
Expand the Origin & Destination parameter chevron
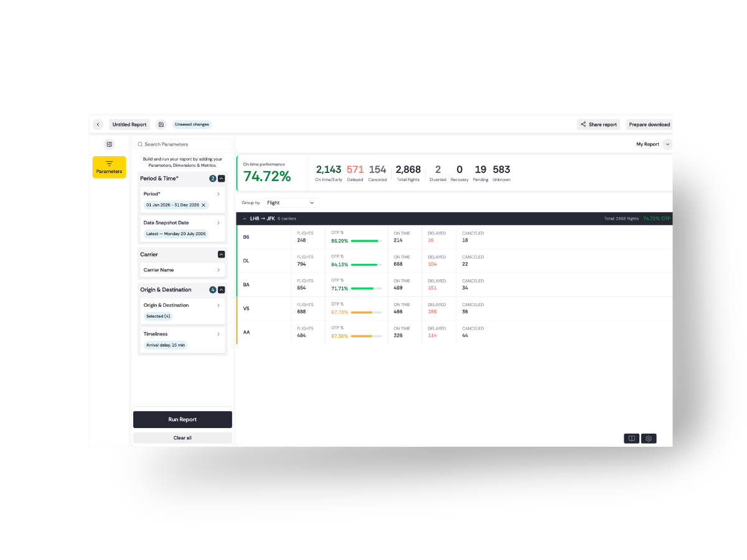(x=218, y=306)
